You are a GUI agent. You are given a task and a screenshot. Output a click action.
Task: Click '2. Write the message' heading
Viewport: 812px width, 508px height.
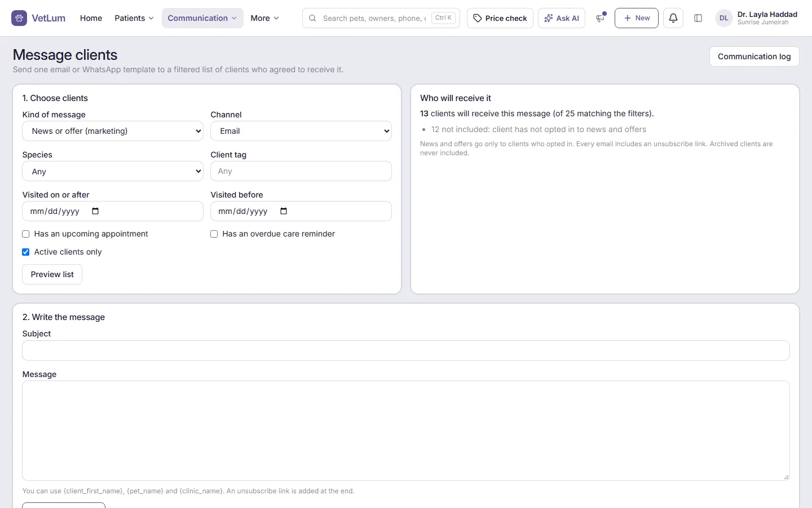point(64,317)
